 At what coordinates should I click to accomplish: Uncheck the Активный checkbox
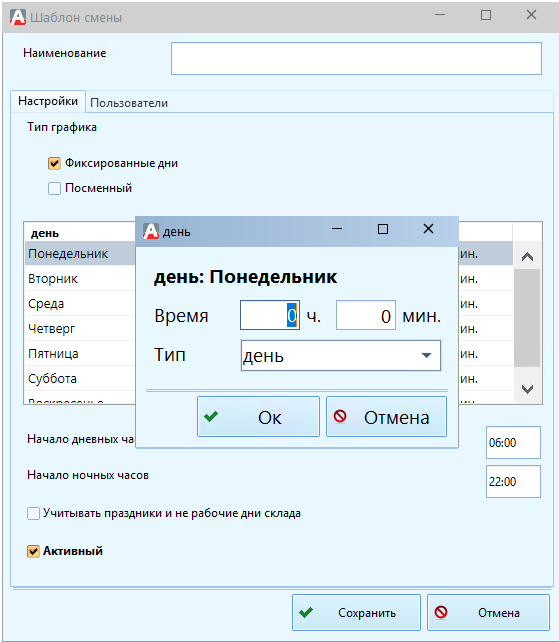(33, 551)
